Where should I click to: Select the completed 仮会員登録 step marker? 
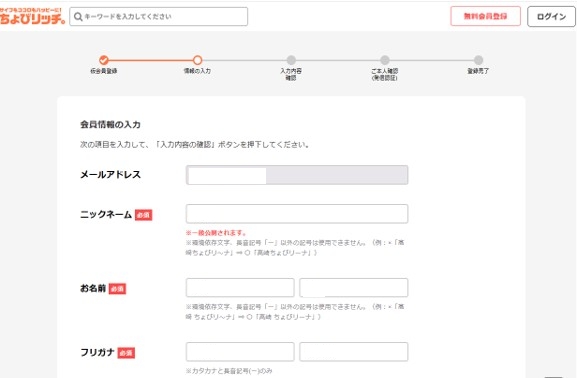(104, 60)
